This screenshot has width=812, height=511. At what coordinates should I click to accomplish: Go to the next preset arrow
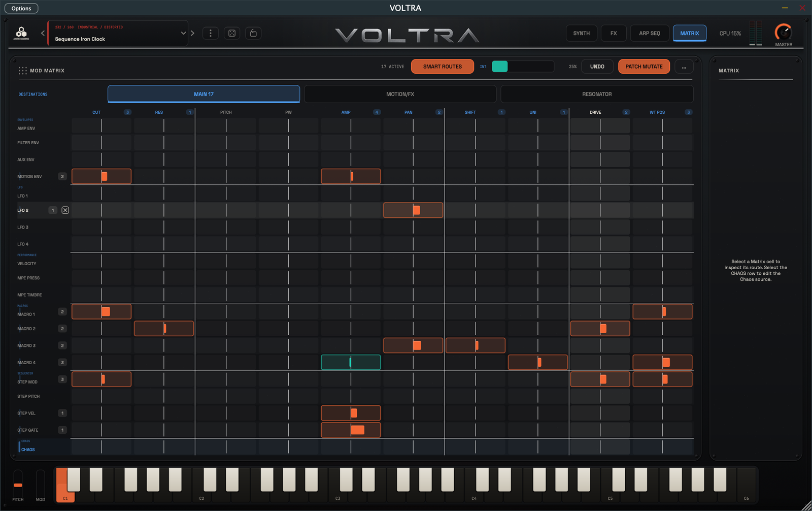click(192, 33)
